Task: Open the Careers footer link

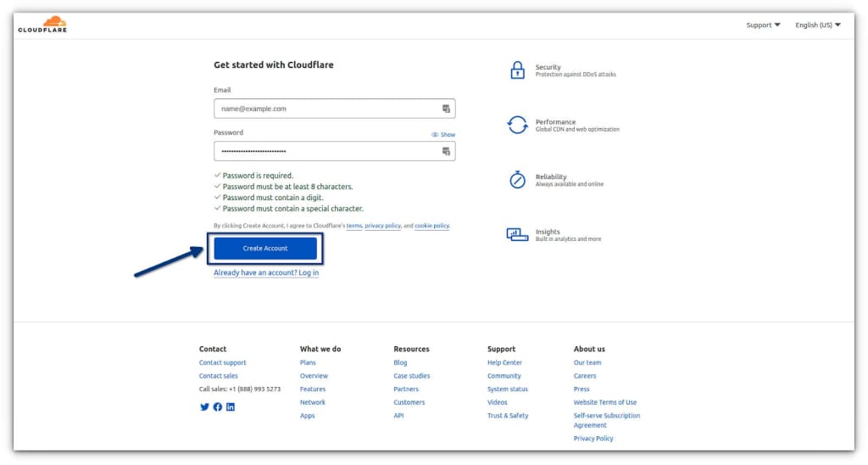Action: tap(585, 376)
